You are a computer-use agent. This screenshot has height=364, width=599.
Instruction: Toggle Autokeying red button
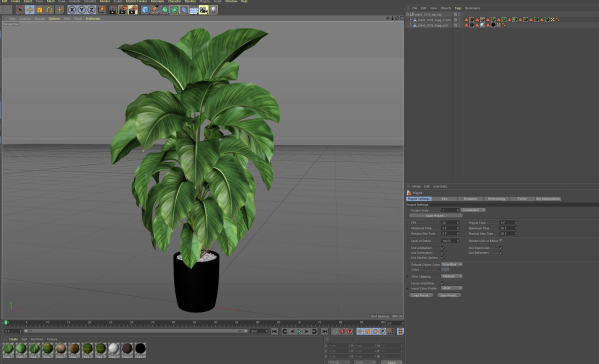(342, 331)
